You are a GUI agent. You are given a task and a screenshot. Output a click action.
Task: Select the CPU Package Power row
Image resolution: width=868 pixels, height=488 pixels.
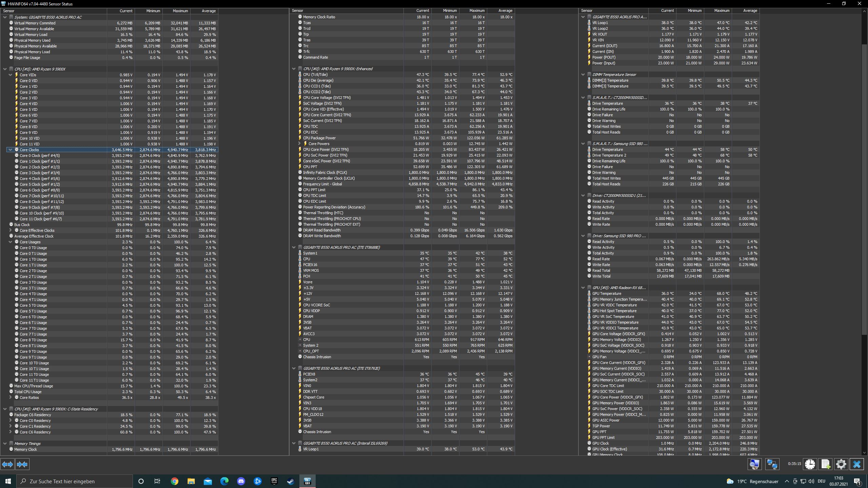coord(319,138)
